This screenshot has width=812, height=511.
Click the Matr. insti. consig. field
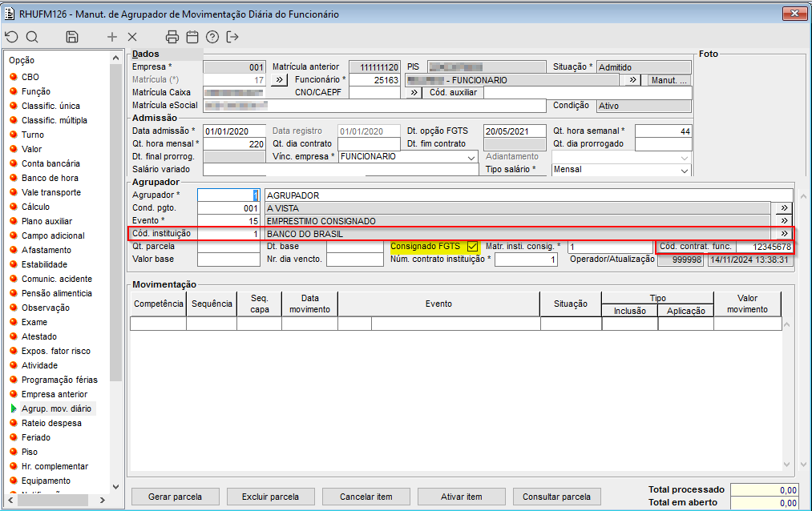[x=610, y=247]
